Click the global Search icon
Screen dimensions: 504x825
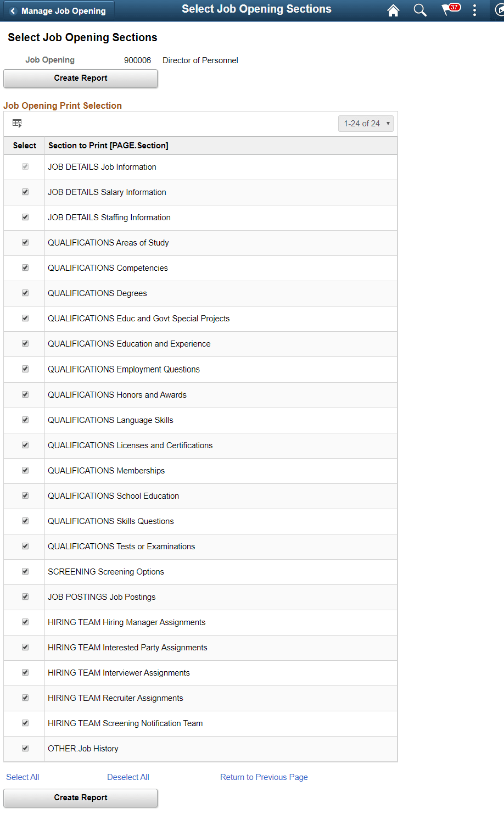point(420,10)
